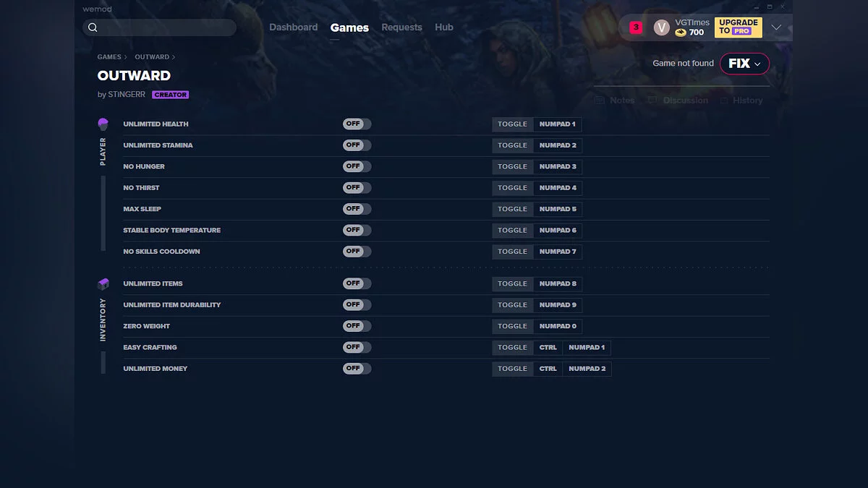Screen dimensions: 868x488
Task: Turn on the No Hunger switch
Action: (357, 166)
